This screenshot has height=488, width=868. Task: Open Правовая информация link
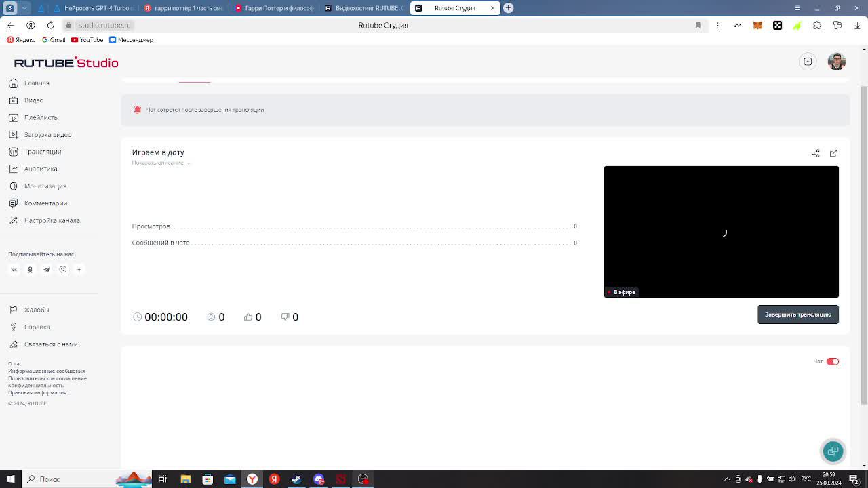pos(37,392)
